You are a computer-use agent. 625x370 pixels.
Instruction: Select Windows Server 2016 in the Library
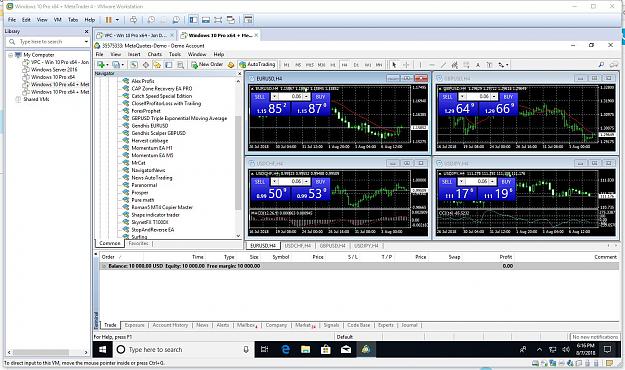click(54, 69)
